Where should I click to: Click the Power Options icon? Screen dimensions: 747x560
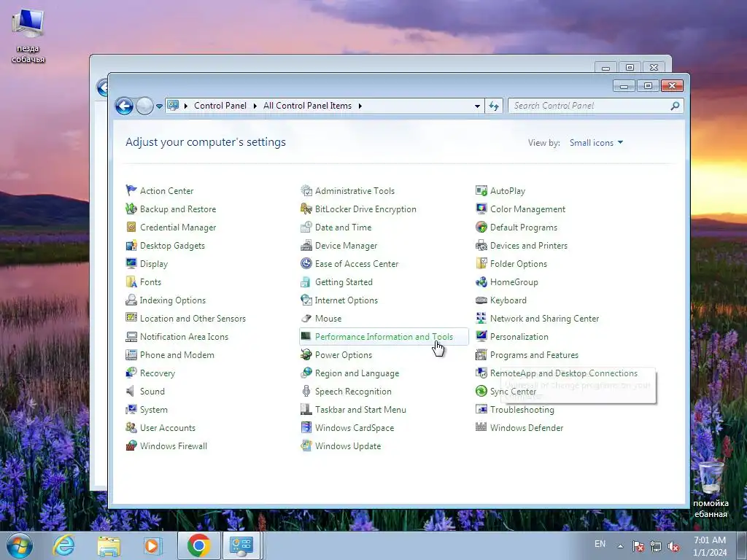pos(306,355)
